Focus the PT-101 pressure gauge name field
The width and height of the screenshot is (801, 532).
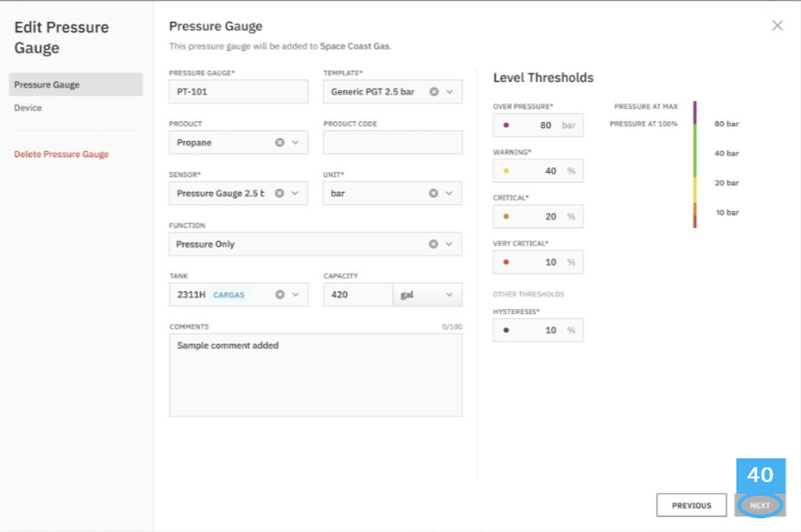pyautogui.click(x=238, y=92)
